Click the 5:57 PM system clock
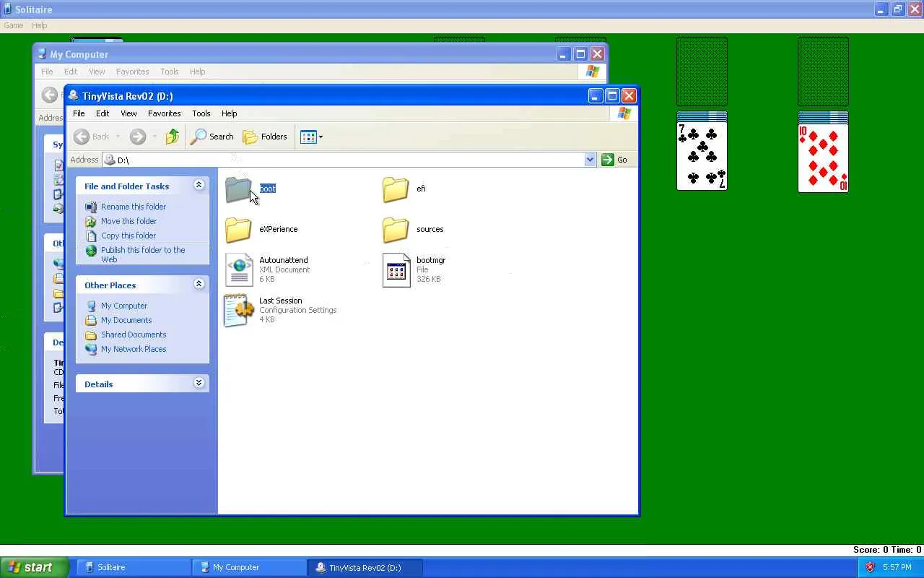This screenshot has height=578, width=924. click(897, 567)
